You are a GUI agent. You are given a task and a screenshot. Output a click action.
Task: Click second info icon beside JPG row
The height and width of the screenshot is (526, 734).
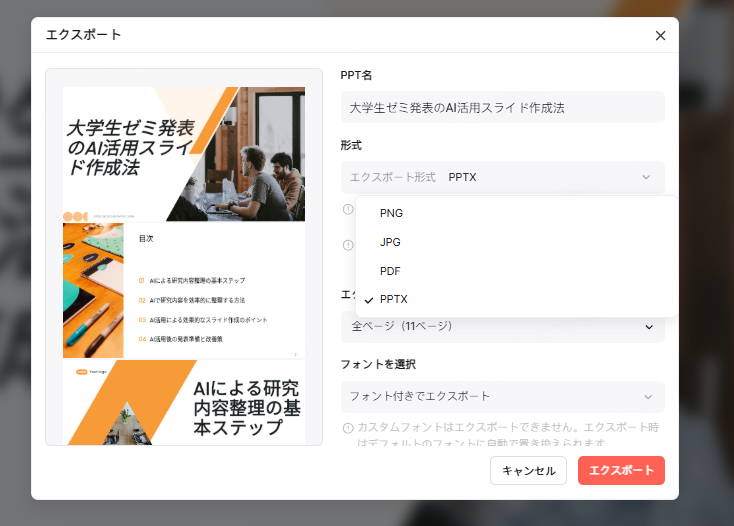[x=348, y=245]
